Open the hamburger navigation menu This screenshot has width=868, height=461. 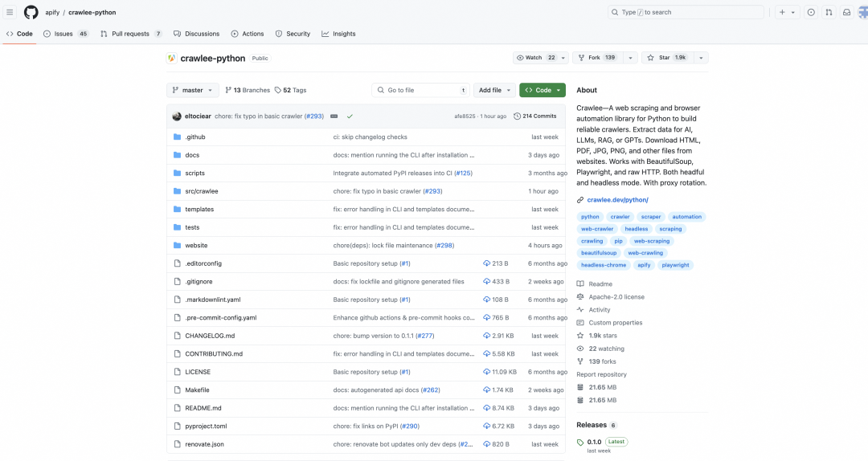[10, 12]
